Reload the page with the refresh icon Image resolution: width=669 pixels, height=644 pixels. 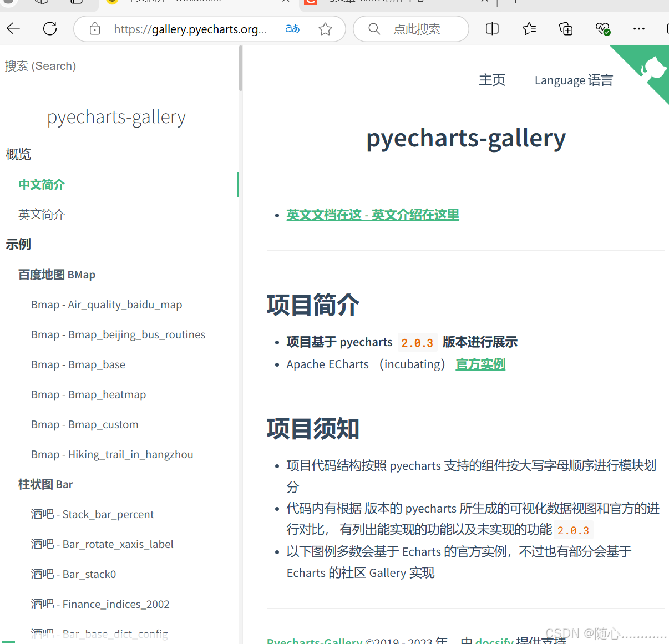pyautogui.click(x=50, y=29)
